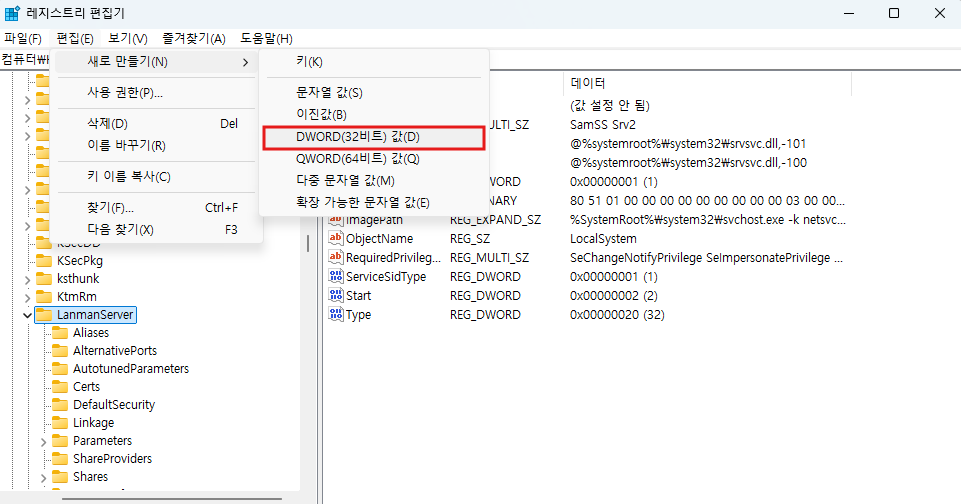Expand the Shares subkey

(x=43, y=477)
